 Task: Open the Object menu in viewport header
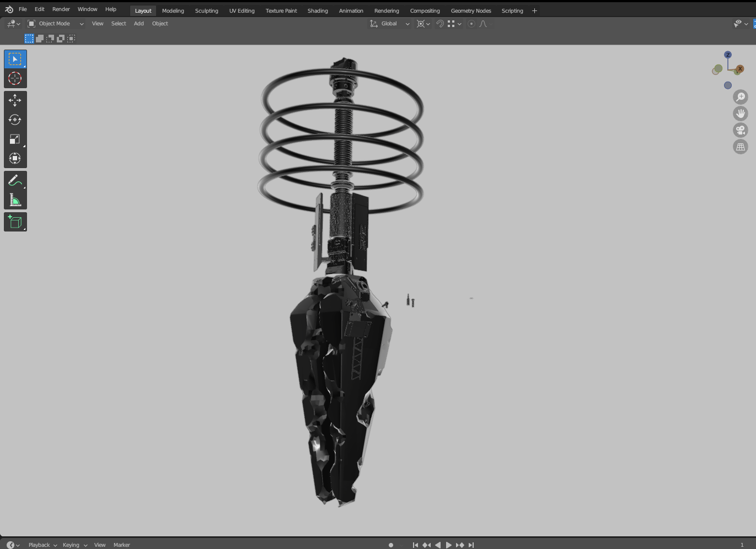coord(160,24)
